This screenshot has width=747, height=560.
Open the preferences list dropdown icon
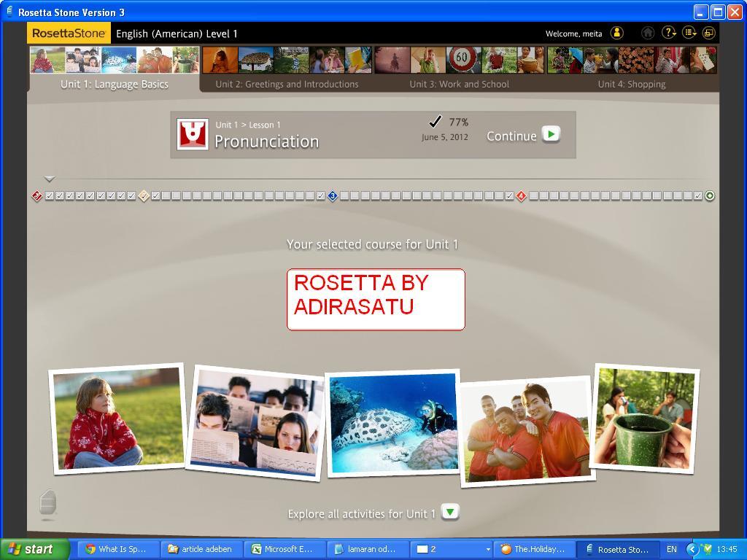pyautogui.click(x=689, y=33)
